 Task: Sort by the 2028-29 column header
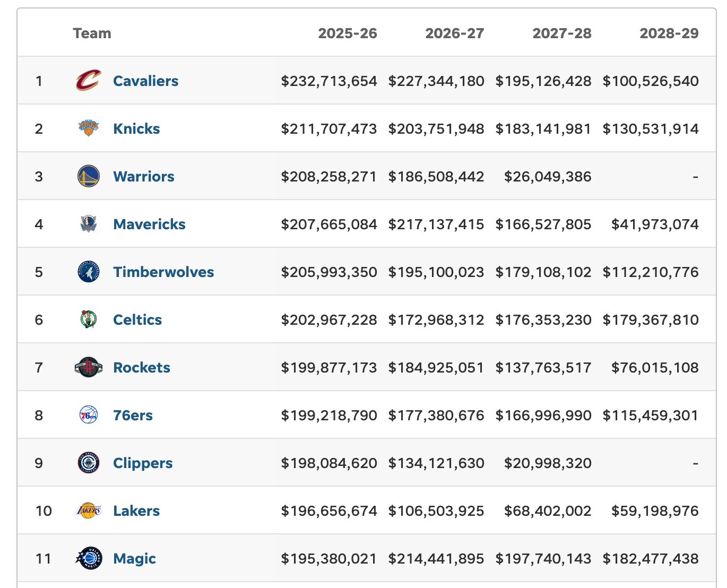[x=669, y=33]
